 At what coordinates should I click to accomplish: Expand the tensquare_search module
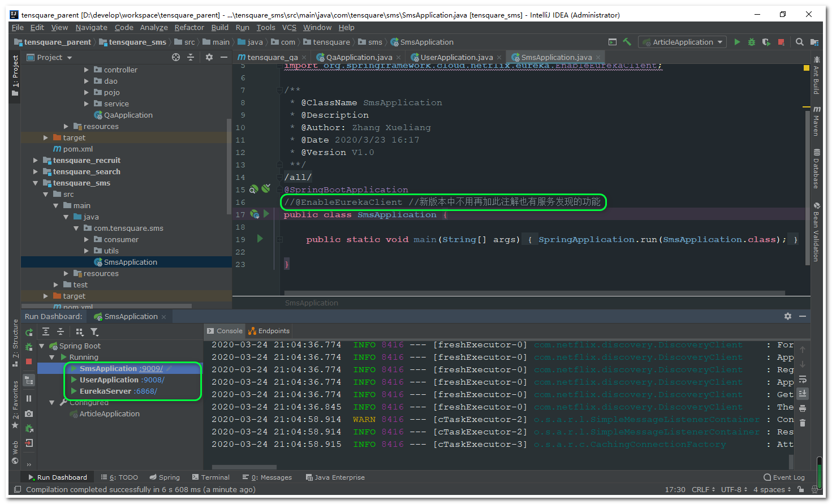(x=36, y=171)
